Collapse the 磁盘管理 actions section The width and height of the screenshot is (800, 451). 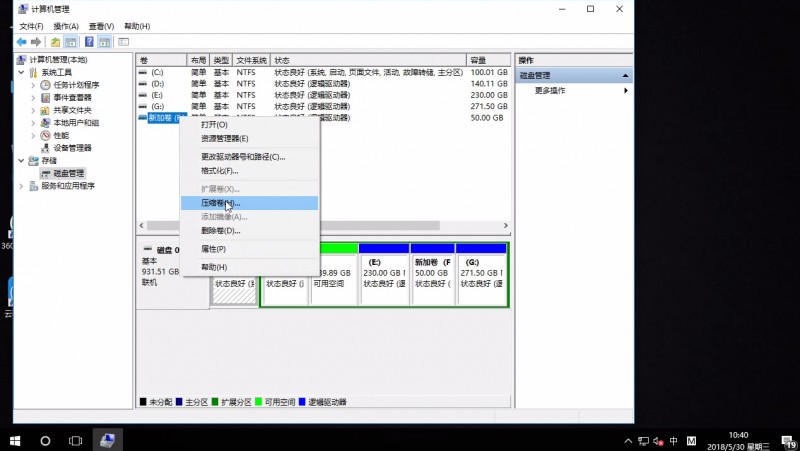625,76
